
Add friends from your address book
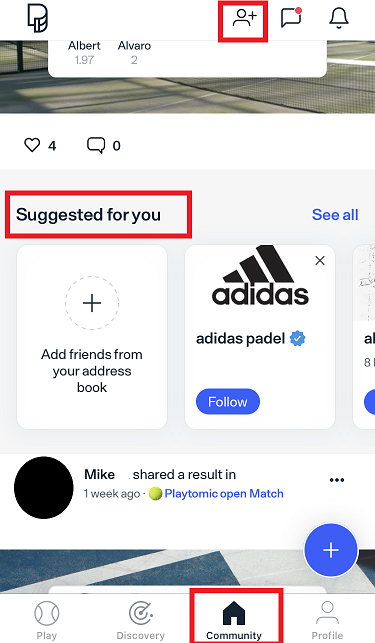click(92, 337)
